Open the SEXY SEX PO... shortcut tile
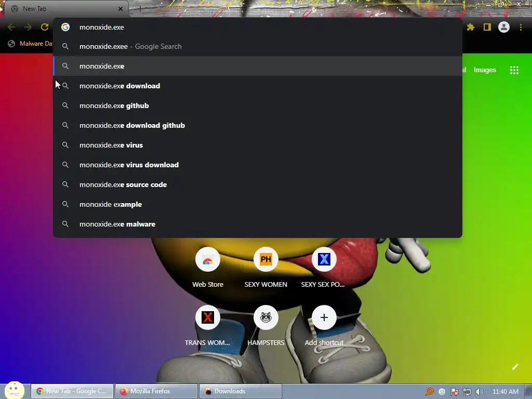The width and height of the screenshot is (532, 399). (324, 268)
